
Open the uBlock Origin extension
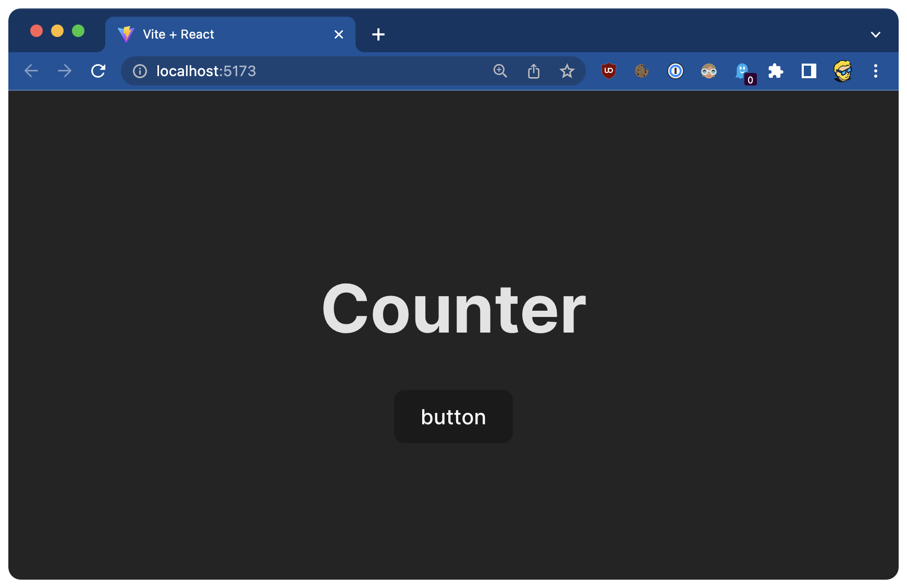tap(608, 71)
